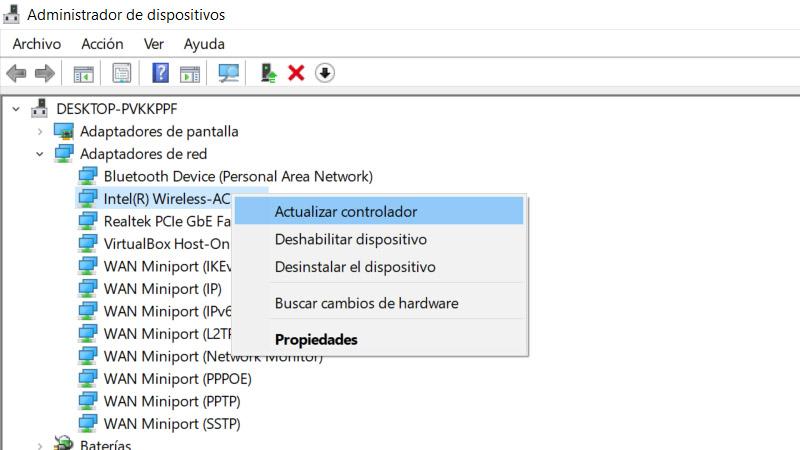The width and height of the screenshot is (800, 450).
Task: Select the WAN Miniport (PPPOE) adapter
Action: pyautogui.click(x=177, y=379)
